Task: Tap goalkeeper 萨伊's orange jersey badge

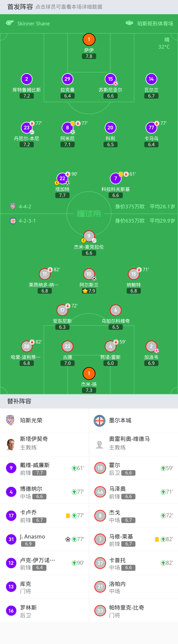Action: pyautogui.click(x=89, y=39)
